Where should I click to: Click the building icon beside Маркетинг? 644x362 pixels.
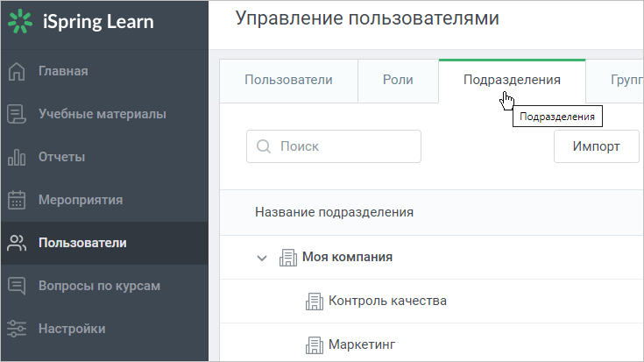click(x=315, y=345)
